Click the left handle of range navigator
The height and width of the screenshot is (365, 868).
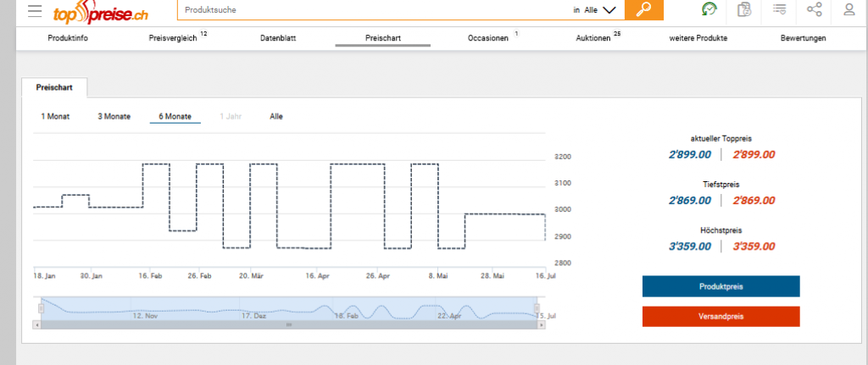[x=39, y=307]
